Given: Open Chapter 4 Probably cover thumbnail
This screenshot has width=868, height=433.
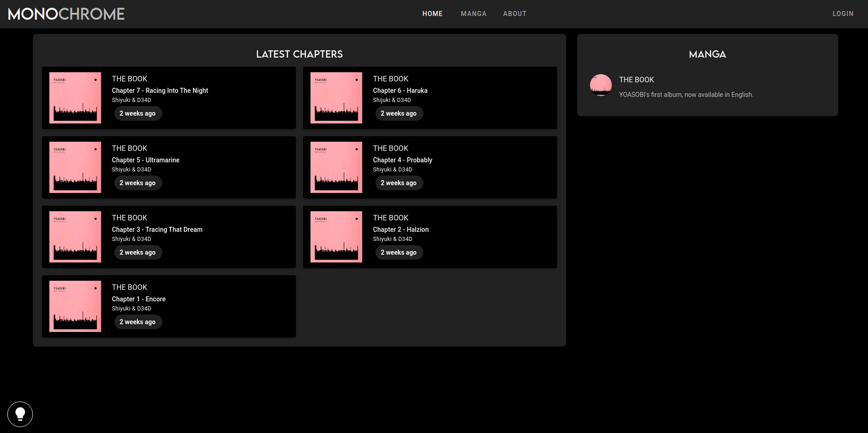Looking at the screenshot, I should point(336,167).
